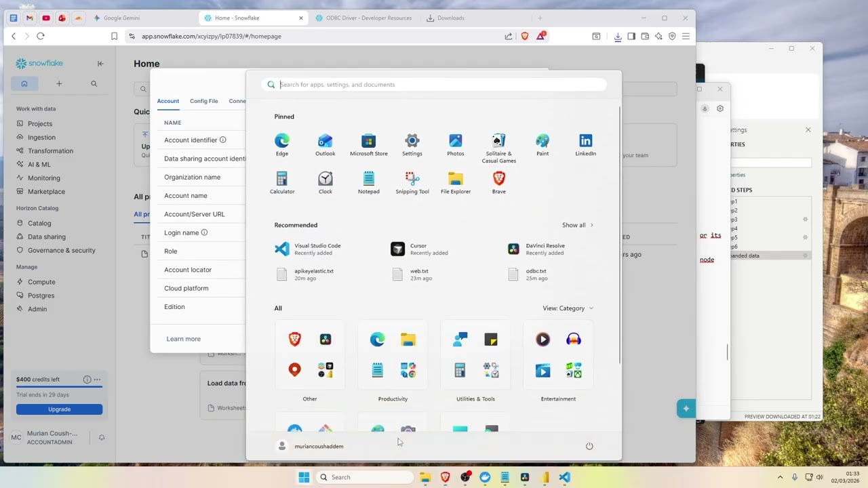This screenshot has height=488, width=868.
Task: Click the Brave Shields icon
Action: (525, 36)
